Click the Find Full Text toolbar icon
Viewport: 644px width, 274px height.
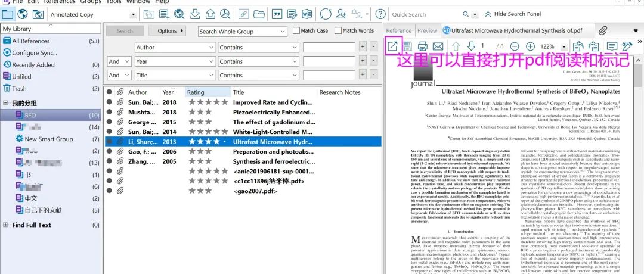(x=225, y=14)
